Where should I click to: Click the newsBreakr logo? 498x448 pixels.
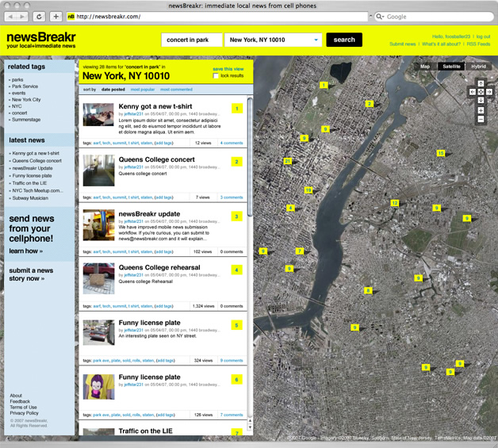click(x=41, y=40)
